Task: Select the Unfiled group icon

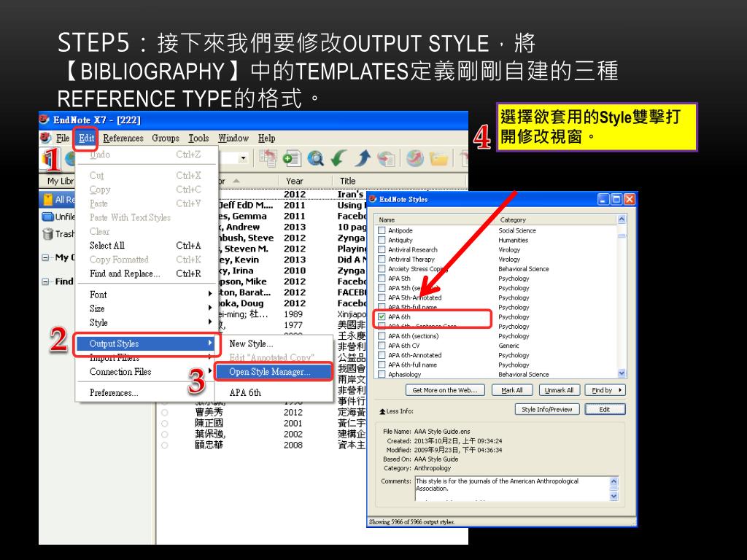Action: [47, 217]
